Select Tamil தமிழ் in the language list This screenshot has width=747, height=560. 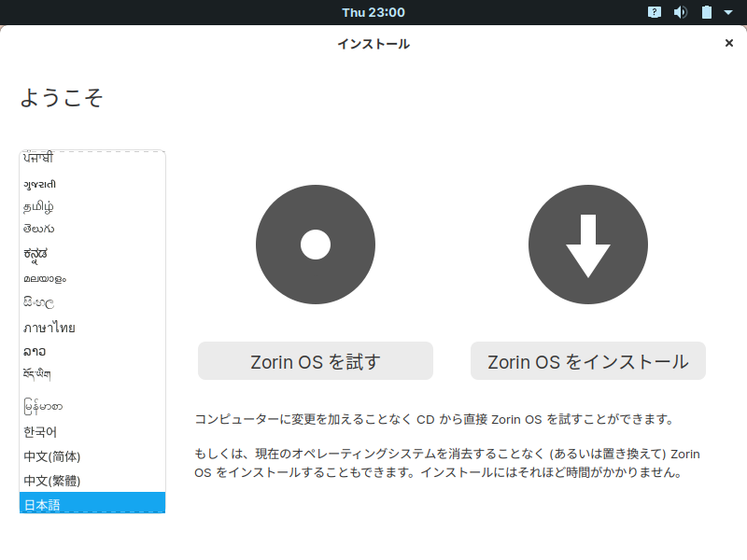coord(92,206)
